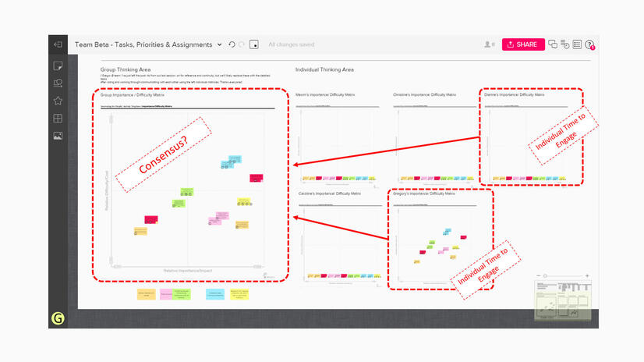Click the undo arrow
The width and height of the screenshot is (644, 362).
point(232,44)
